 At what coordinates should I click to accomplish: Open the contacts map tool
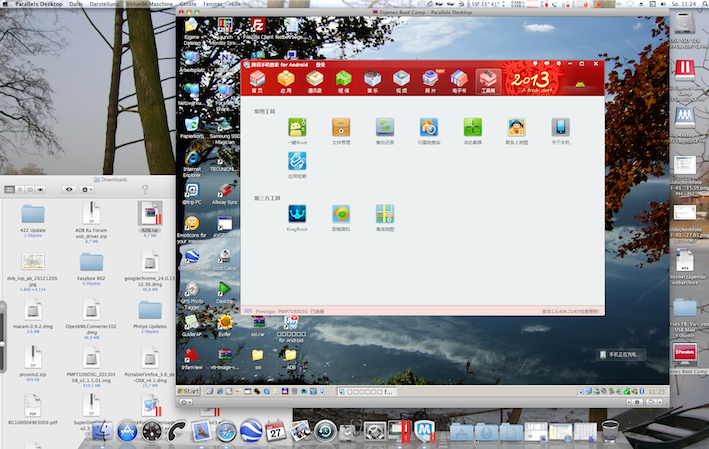[516, 128]
